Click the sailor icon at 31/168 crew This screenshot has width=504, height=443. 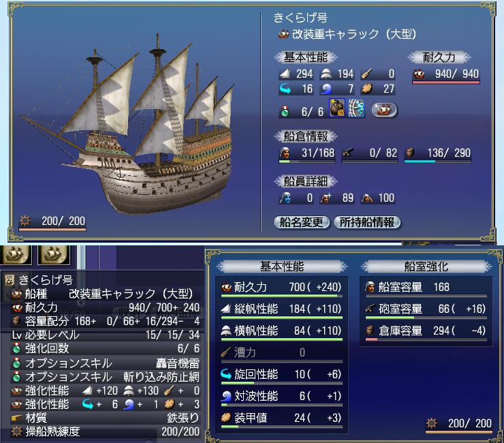[285, 153]
